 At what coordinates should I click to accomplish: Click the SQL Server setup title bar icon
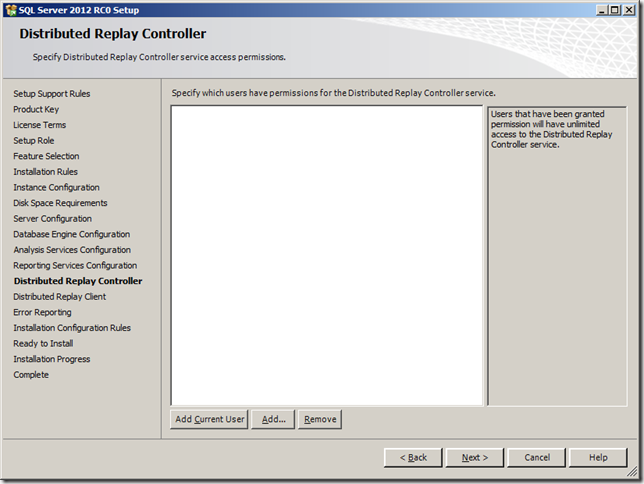11,10
